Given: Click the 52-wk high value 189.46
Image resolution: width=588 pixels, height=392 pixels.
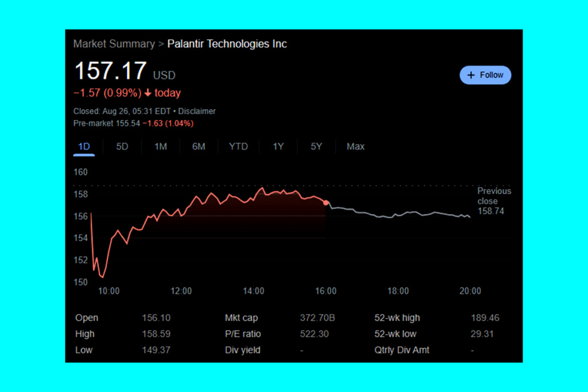Looking at the screenshot, I should click(x=486, y=317).
